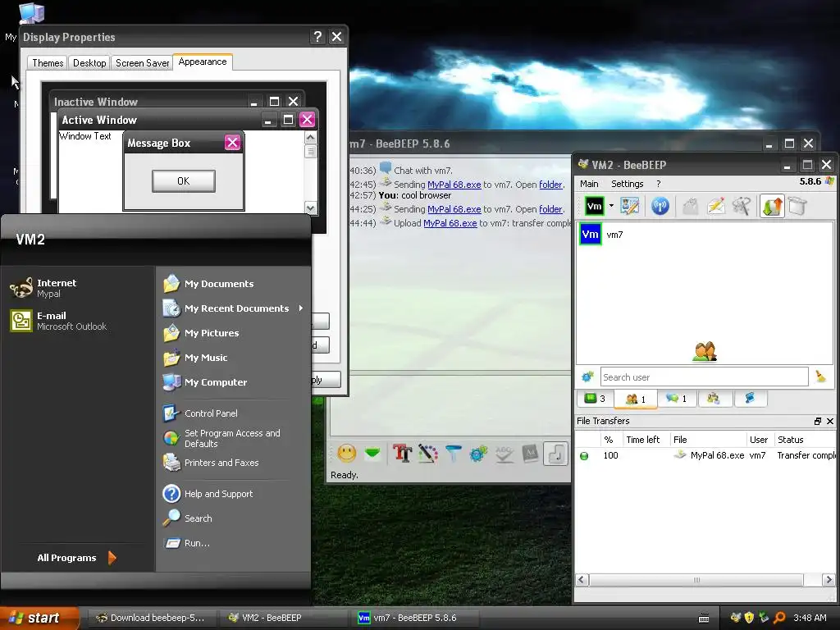
Task: Open the Main menu in VM2 BeeBEEP
Action: (589, 184)
